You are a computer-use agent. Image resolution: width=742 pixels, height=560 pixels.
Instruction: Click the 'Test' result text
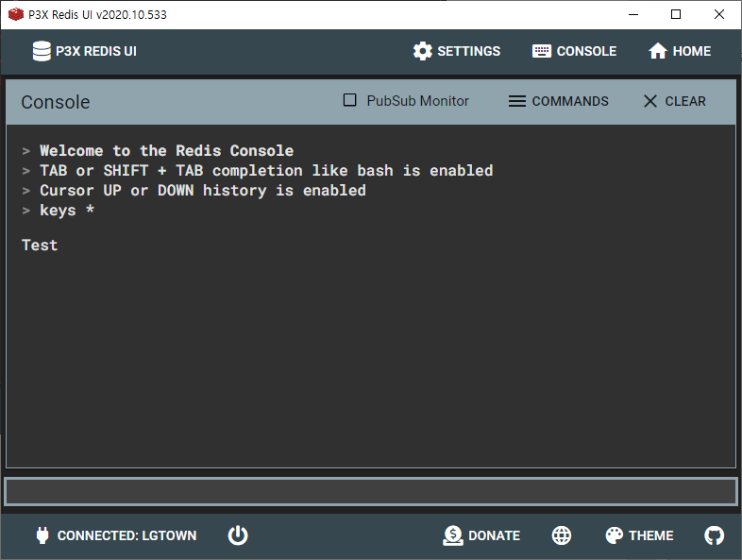(40, 246)
